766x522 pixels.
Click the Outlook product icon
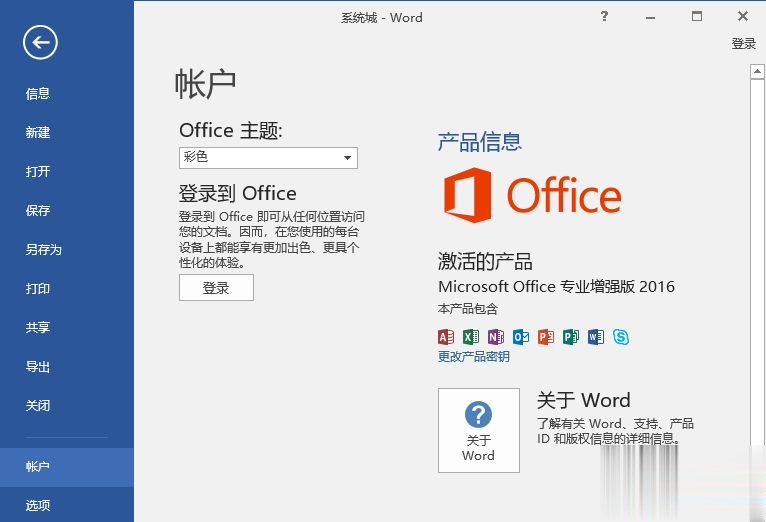point(521,337)
